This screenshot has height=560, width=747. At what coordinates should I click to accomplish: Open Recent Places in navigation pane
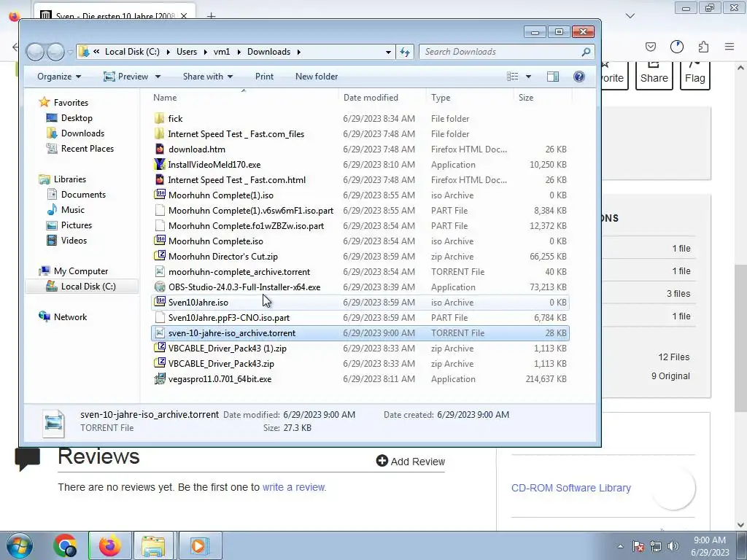[x=88, y=149]
